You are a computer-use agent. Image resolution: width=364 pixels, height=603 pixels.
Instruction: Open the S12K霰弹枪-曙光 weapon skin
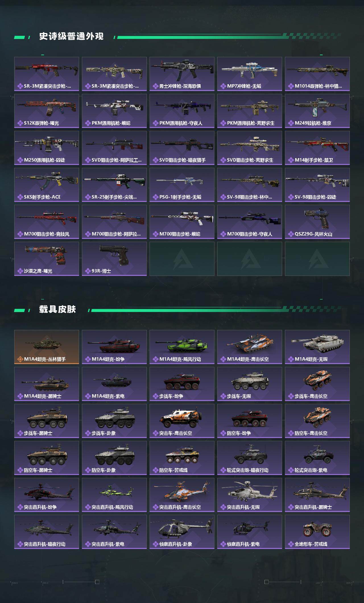pyautogui.click(x=47, y=111)
